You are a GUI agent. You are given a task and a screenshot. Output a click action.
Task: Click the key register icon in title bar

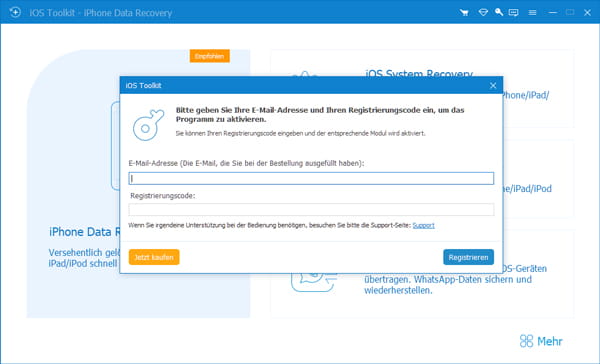click(x=499, y=12)
